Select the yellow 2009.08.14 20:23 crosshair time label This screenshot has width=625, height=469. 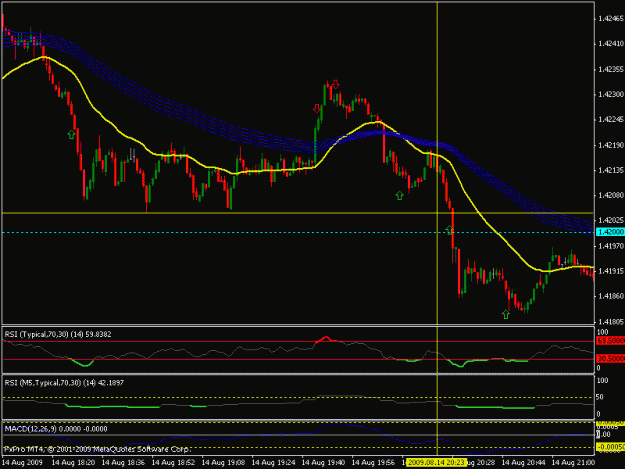point(436,462)
